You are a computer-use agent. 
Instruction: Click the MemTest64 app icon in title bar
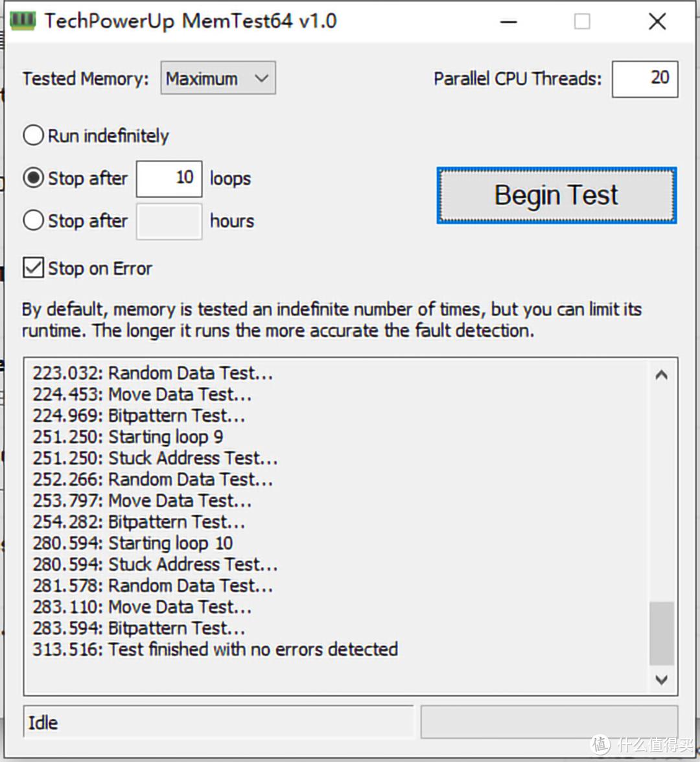tap(23, 21)
